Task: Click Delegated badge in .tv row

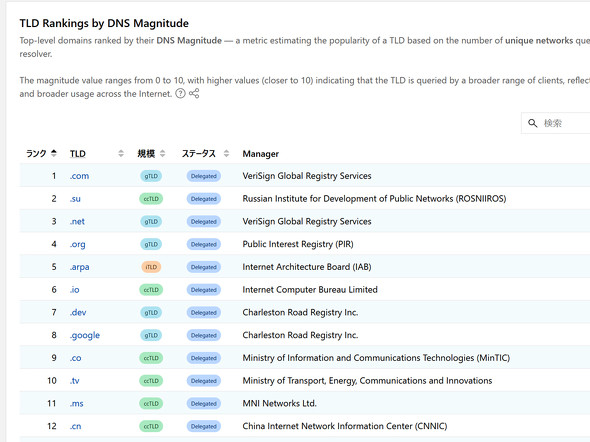Action: 204,381
